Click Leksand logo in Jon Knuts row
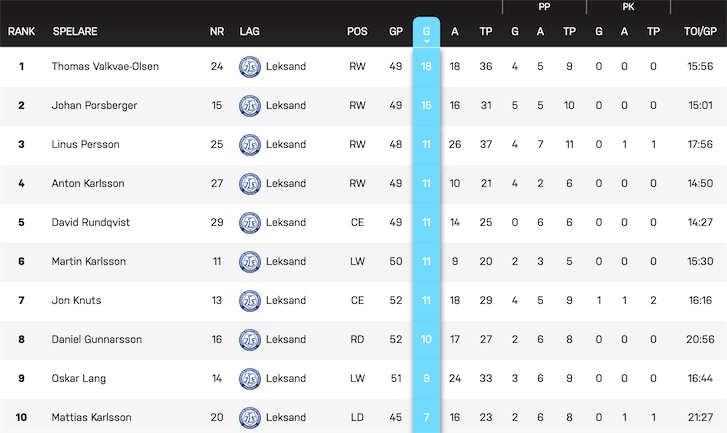727x433 pixels. click(249, 300)
